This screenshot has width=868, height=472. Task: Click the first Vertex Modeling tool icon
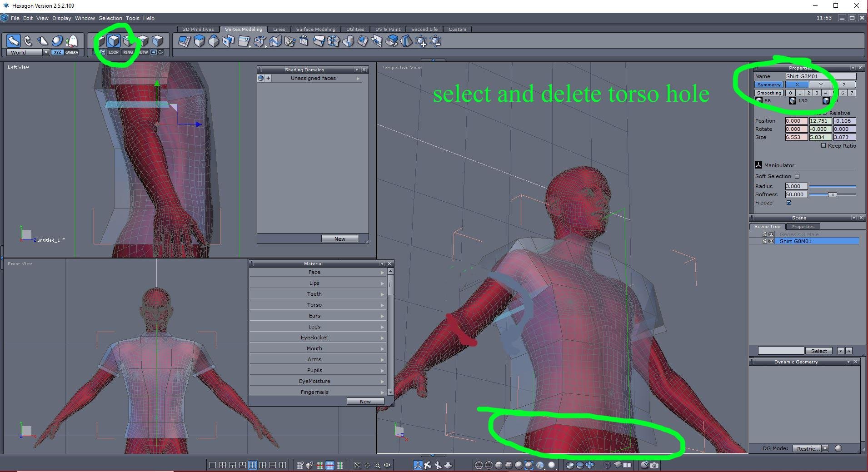(184, 41)
